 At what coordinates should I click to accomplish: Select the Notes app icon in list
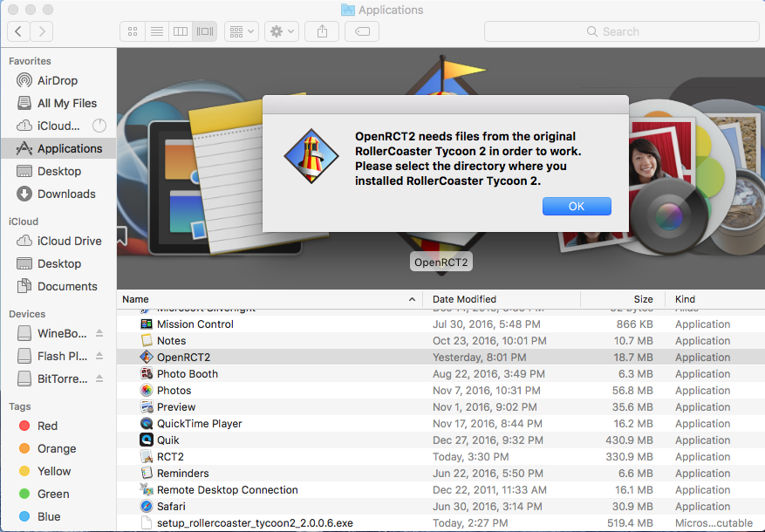coord(147,341)
